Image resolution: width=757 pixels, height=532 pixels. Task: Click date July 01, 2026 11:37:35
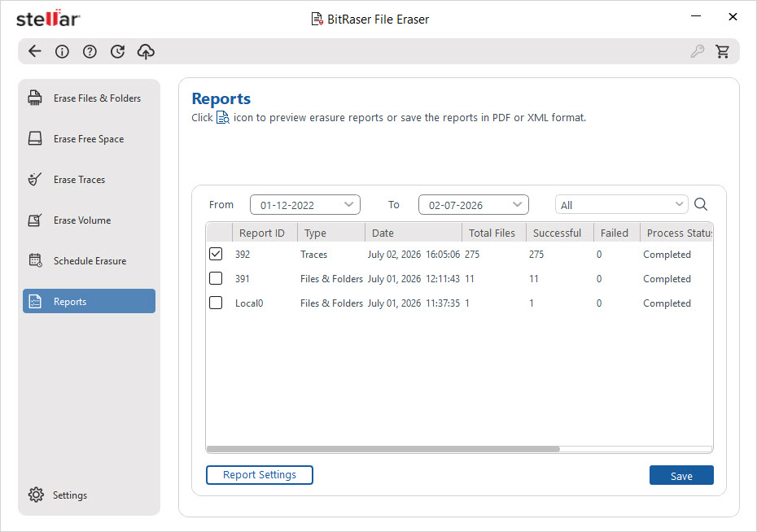(414, 303)
